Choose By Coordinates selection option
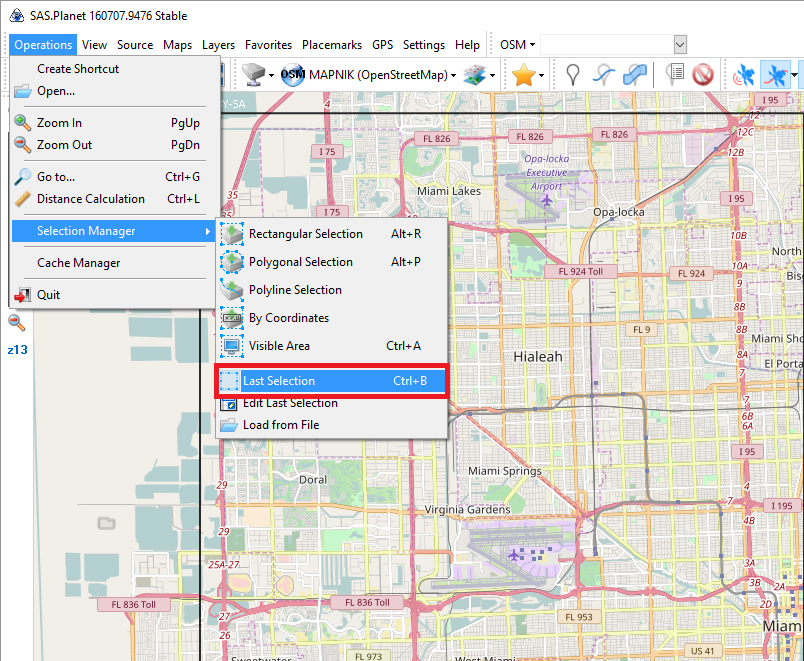This screenshot has width=804, height=661. coord(331,318)
